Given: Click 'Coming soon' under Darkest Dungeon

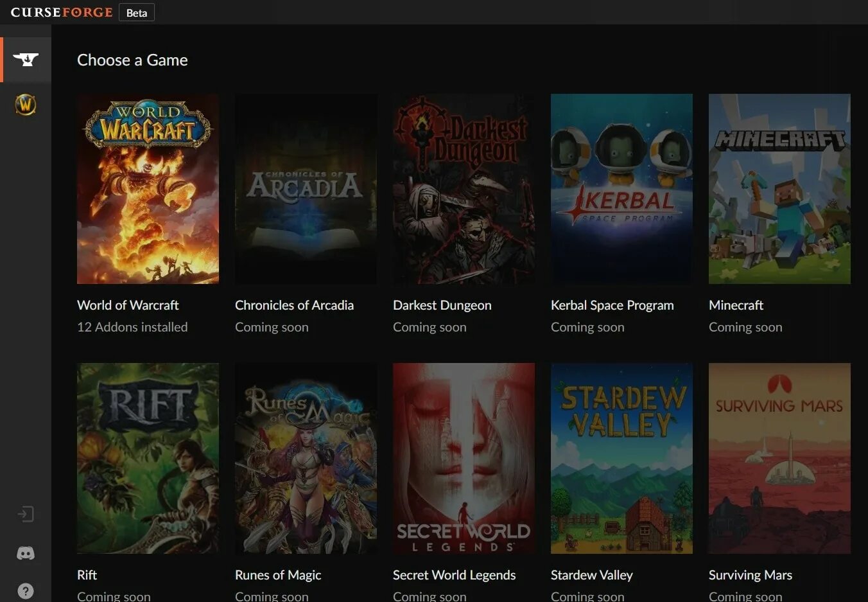Looking at the screenshot, I should click(430, 327).
